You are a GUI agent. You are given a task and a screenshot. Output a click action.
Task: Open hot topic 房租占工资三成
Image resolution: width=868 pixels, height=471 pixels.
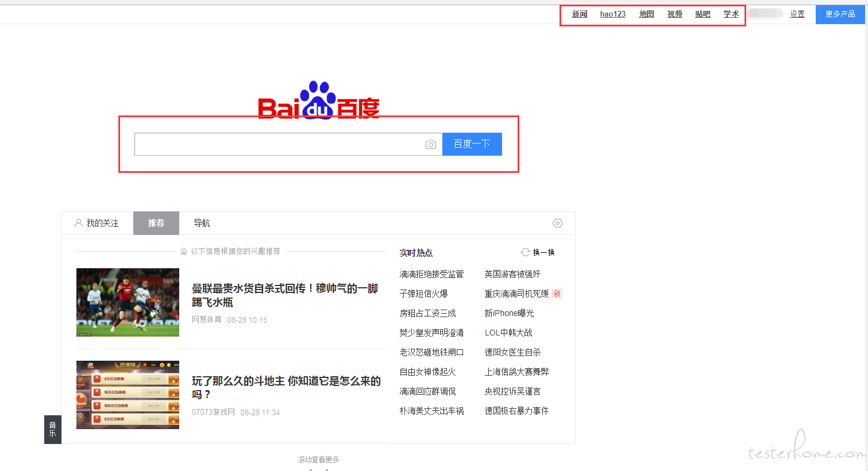point(428,314)
